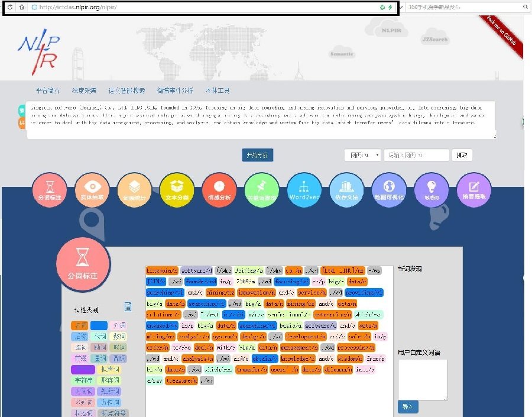Click the search magnifier in the browser search box
This screenshot has width=532, height=417.
point(525,7)
